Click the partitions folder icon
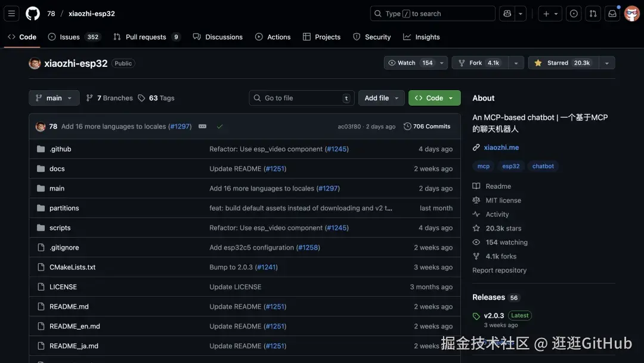This screenshot has height=363, width=644. click(41, 208)
